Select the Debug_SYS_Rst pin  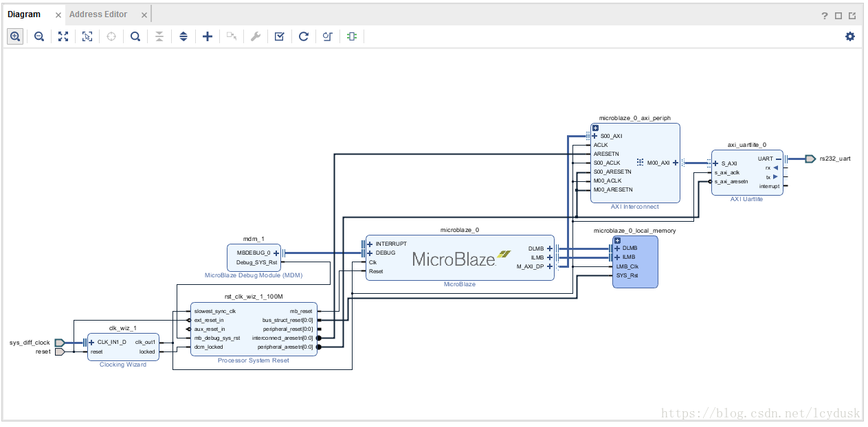tap(257, 262)
